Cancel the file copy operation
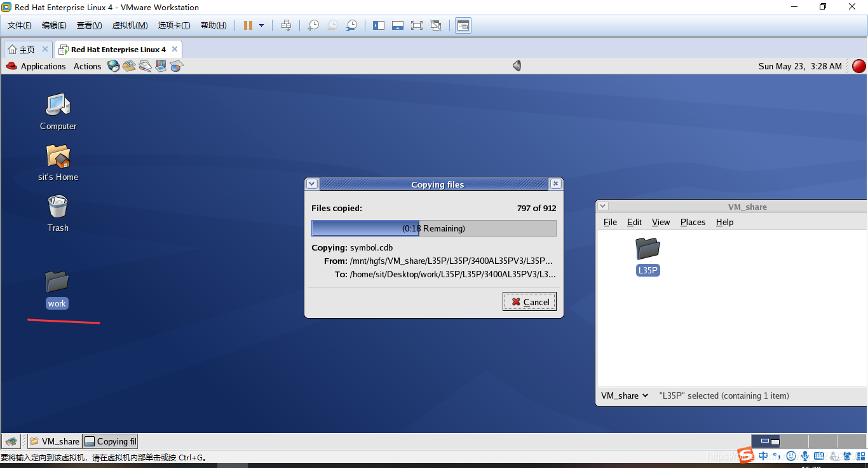 pyautogui.click(x=530, y=302)
